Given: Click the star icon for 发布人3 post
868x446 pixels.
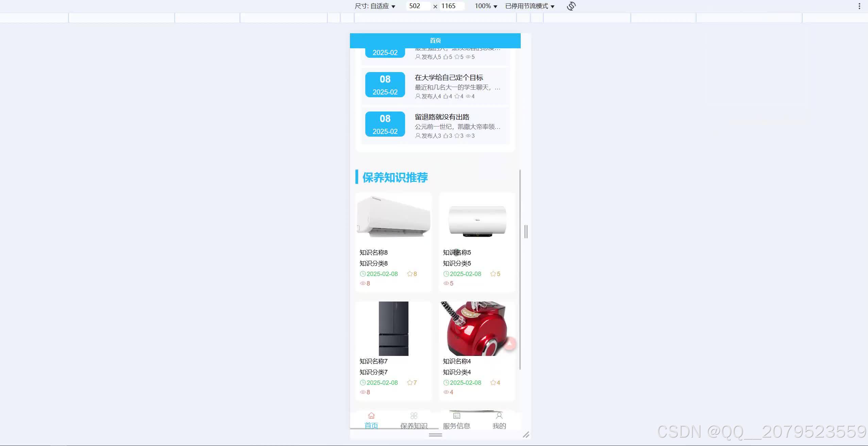Looking at the screenshot, I should 457,136.
